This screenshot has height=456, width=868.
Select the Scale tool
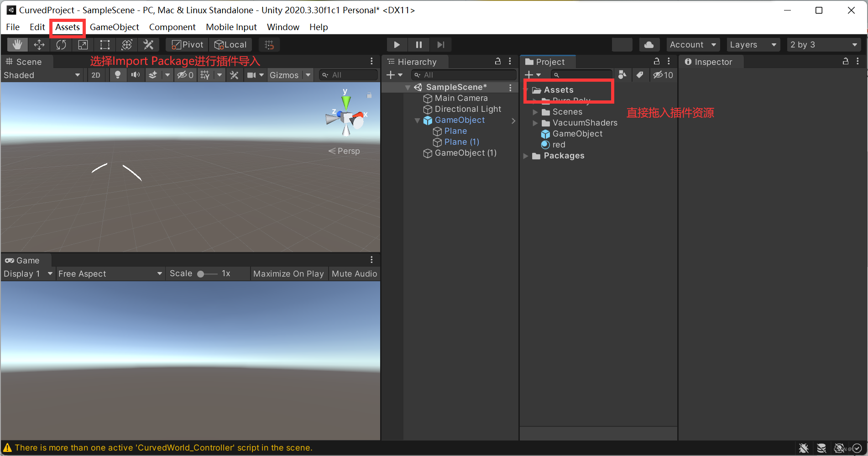point(83,45)
